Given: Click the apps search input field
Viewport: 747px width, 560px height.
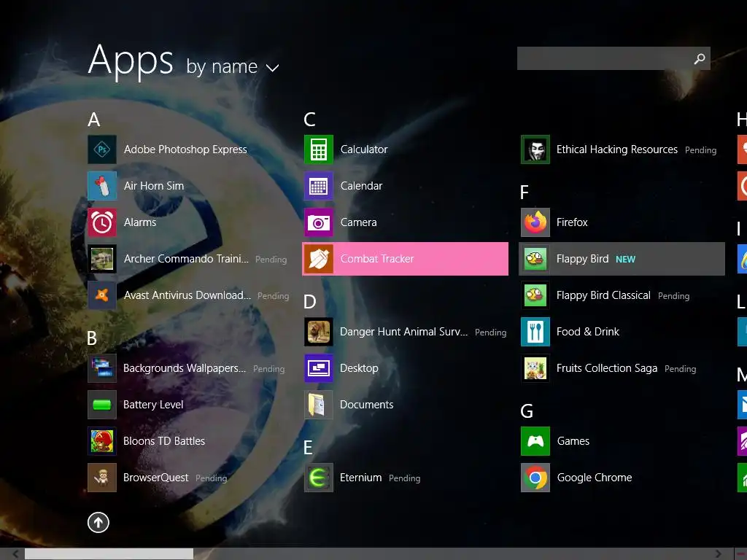Looking at the screenshot, I should (x=614, y=58).
